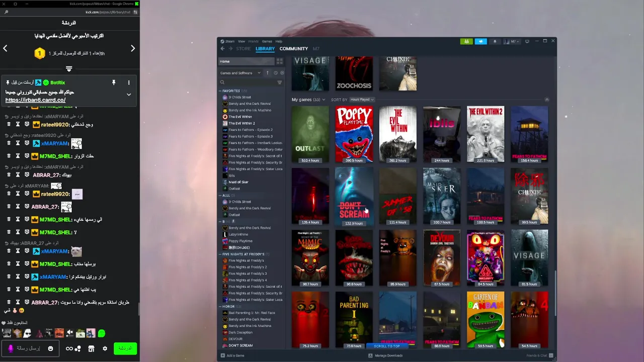644x362 pixels.
Task: Click the sort ascending arrow in library sidebar
Action: (267, 73)
